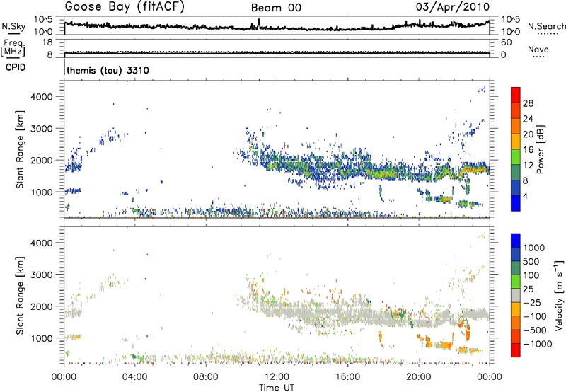Click the 'Velocity [m s-1]' color bar label
The width and height of the screenshot is (566, 392).
559,295
